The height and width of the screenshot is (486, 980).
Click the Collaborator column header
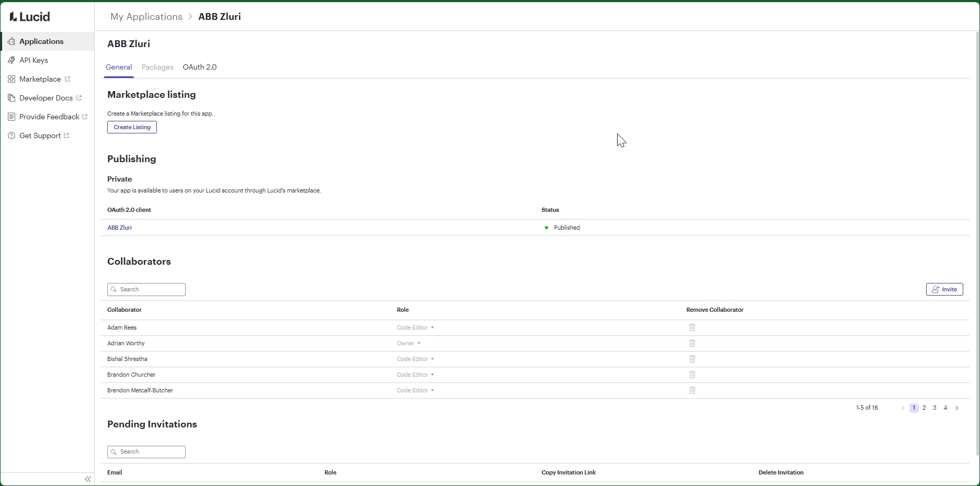click(x=124, y=310)
